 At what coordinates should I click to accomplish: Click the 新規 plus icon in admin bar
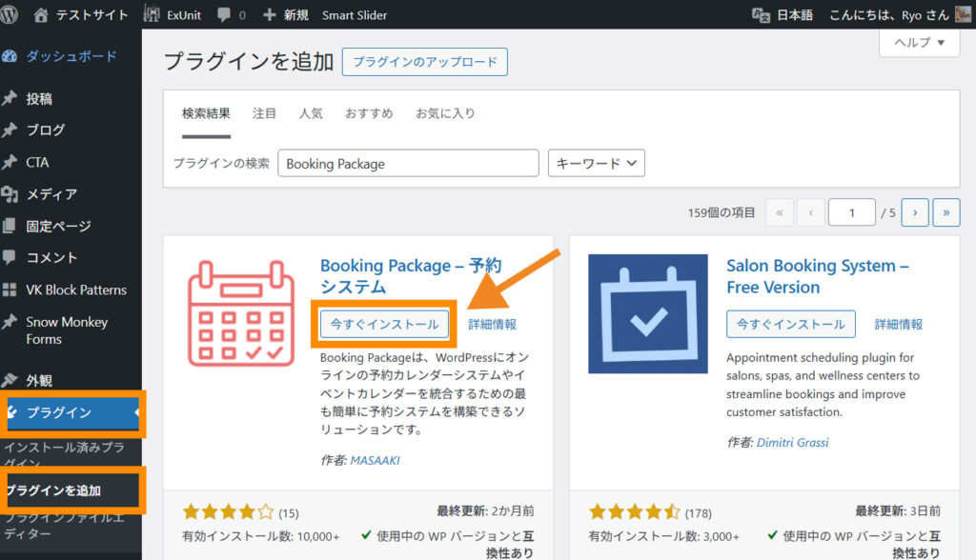pos(269,15)
